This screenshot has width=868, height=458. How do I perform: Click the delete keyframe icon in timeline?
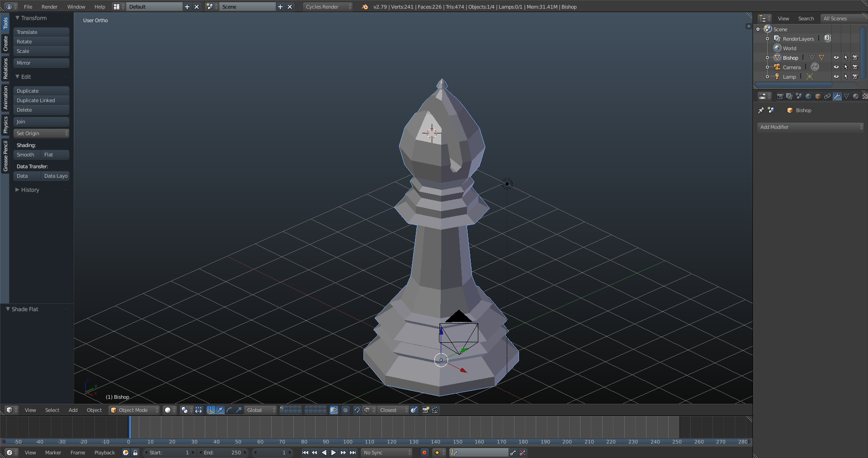pyautogui.click(x=523, y=453)
